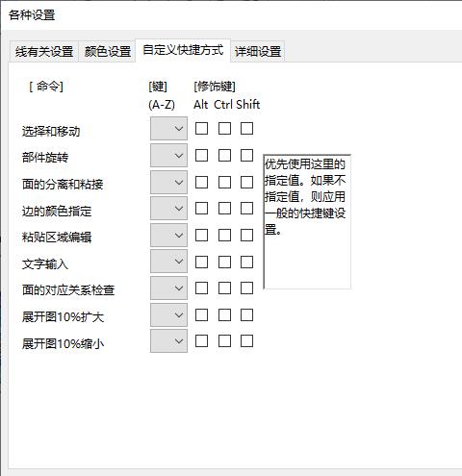Viewport: 462px width, 476px height.
Task: Expand key dropdown for 展开图10%扩大
Action: 168,315
